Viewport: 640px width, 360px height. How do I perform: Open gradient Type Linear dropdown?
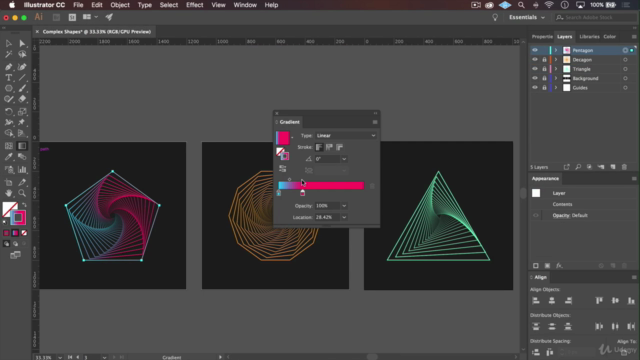pos(346,136)
